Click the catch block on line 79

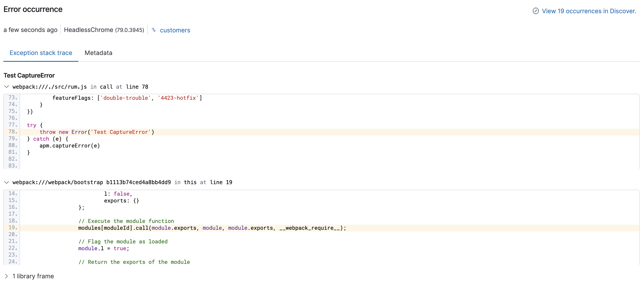pos(47,139)
